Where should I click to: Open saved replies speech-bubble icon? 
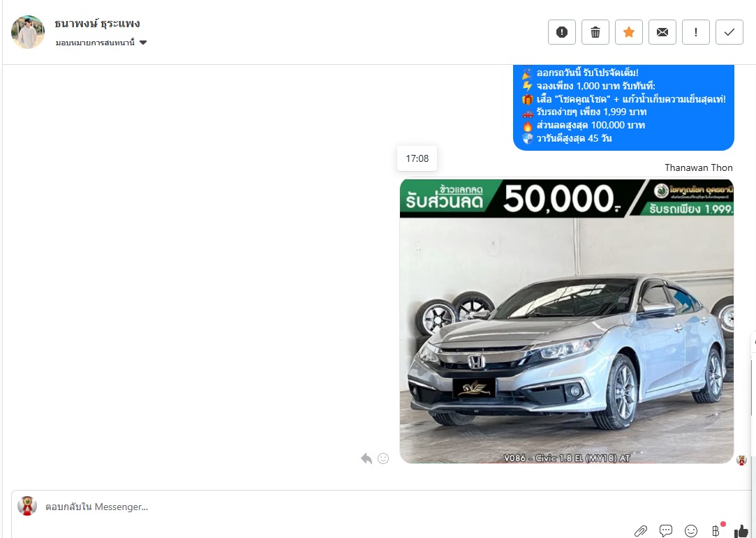[x=666, y=531]
